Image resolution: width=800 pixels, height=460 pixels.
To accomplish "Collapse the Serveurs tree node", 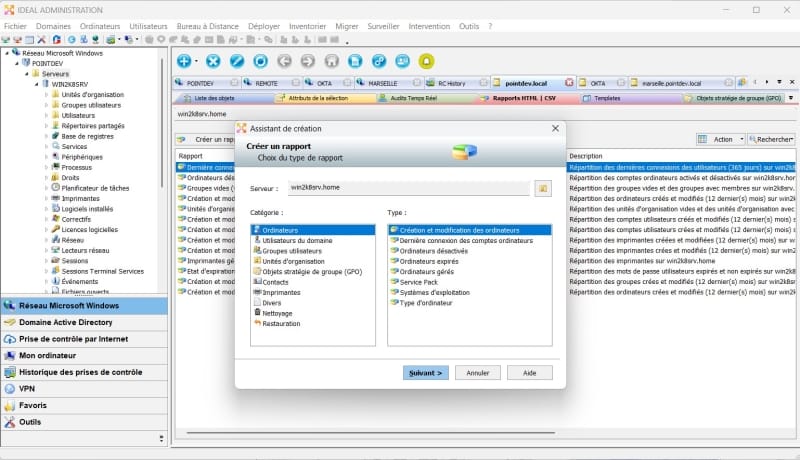I will pos(27,74).
